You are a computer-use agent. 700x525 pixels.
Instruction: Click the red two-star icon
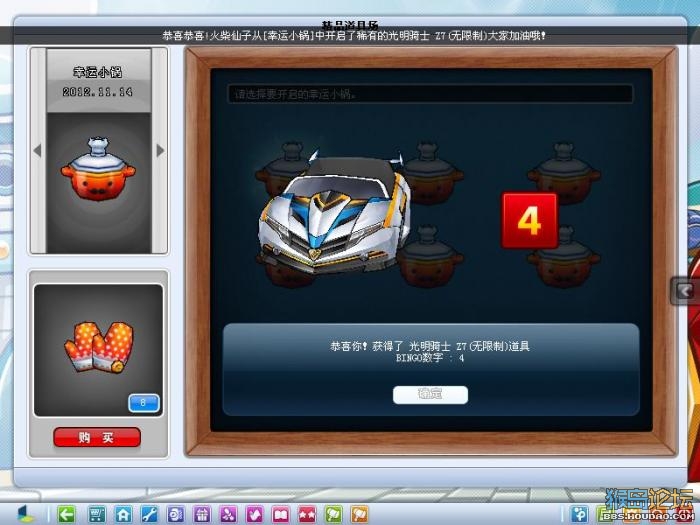coord(307,514)
